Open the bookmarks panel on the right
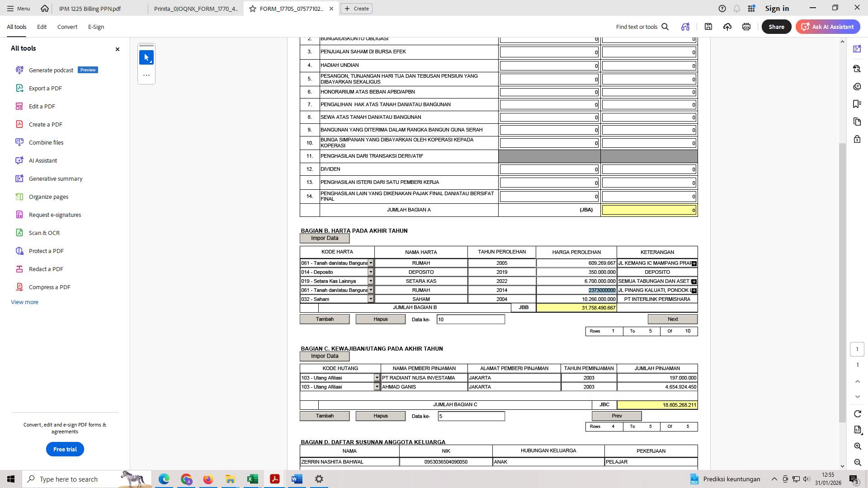Viewport: 868px width, 488px height. pos(857,104)
